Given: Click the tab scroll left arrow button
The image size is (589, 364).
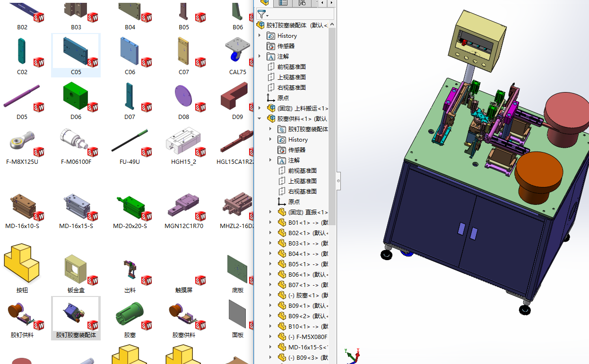Looking at the screenshot, I should coord(322,3).
